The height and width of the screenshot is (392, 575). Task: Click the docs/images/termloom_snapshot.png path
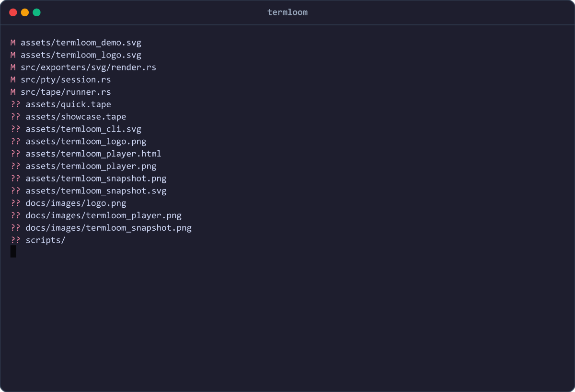[x=108, y=228]
